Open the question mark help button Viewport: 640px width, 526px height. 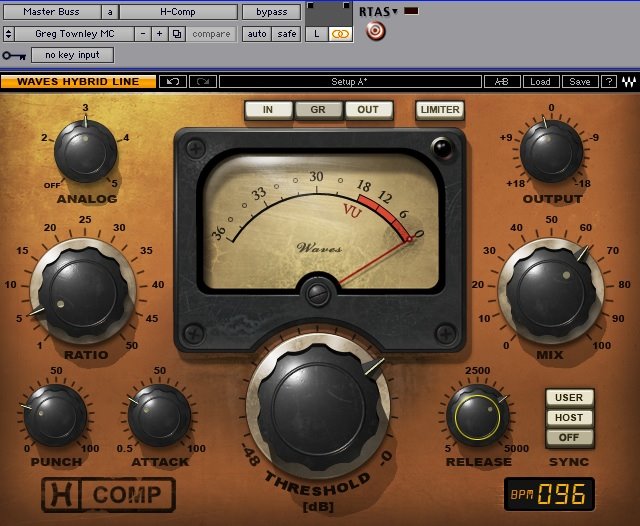pyautogui.click(x=609, y=82)
